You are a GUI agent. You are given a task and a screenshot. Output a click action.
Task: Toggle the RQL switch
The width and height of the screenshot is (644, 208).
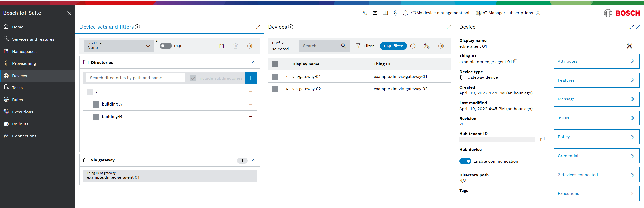click(x=166, y=46)
